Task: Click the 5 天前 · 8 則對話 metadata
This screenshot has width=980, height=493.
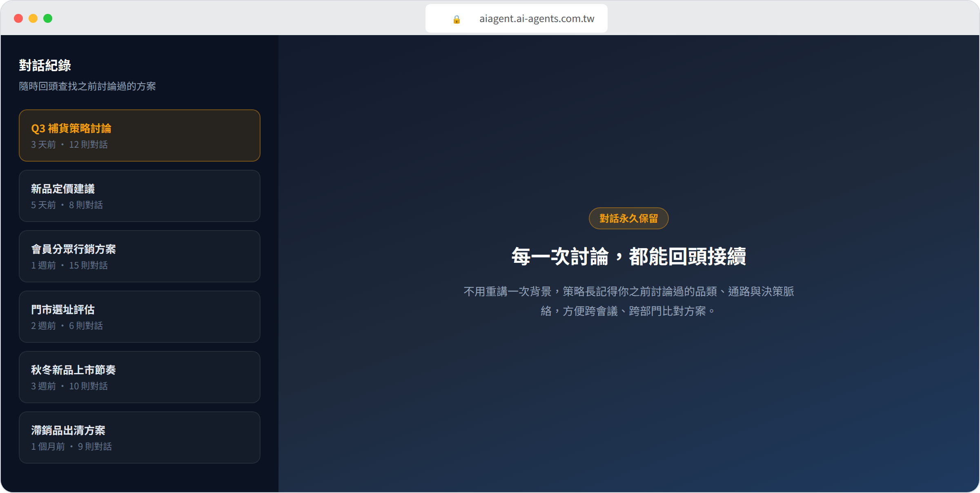Action: 67,205
